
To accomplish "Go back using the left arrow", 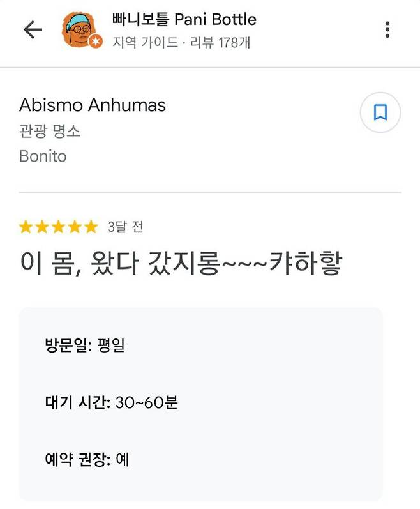I will [33, 29].
